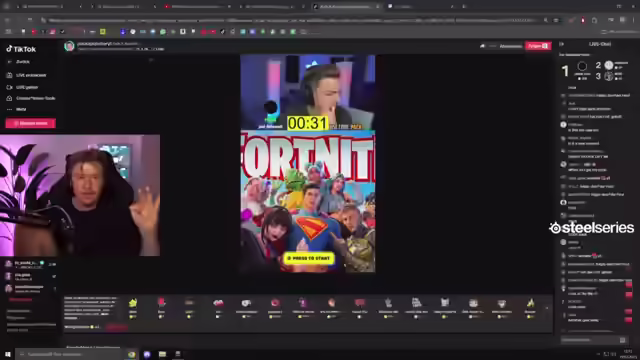Open the Mehr entry with three dots
640x360 pixels.
coord(16,109)
